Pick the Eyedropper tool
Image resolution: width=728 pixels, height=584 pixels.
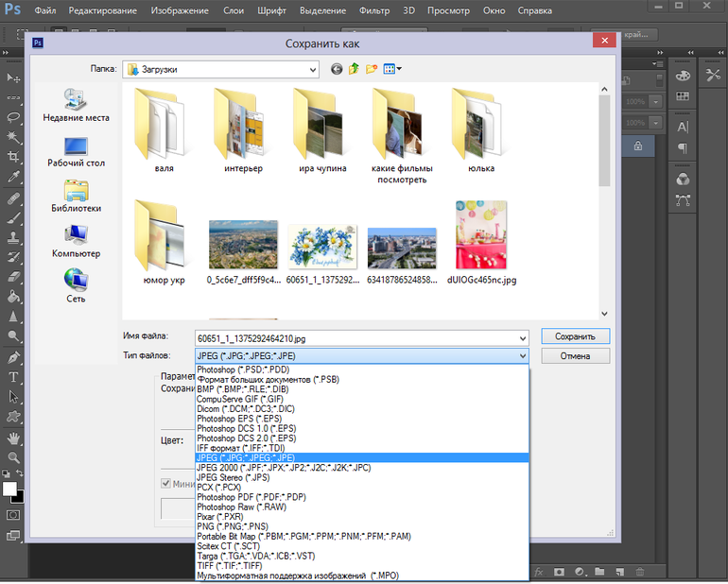(13, 178)
